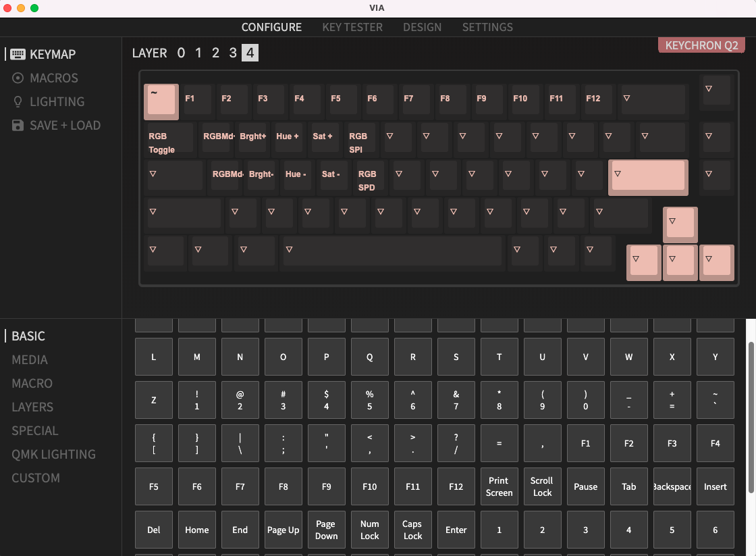The width and height of the screenshot is (756, 556).
Task: Open the SETTINGS tab
Action: click(x=487, y=27)
